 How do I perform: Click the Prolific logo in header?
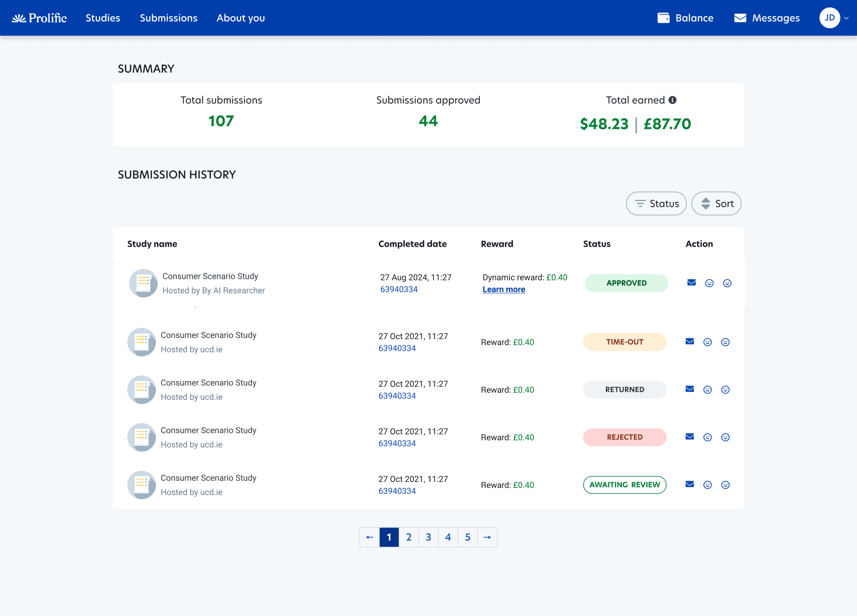click(39, 18)
